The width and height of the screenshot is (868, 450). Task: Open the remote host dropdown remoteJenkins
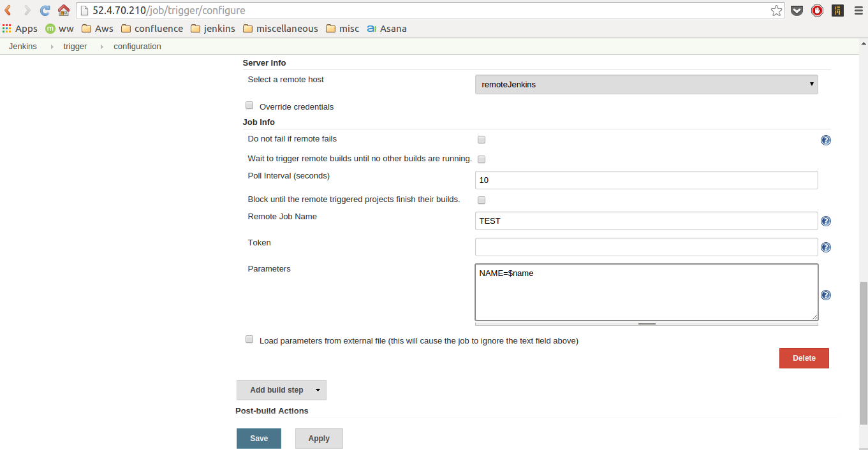tap(646, 84)
